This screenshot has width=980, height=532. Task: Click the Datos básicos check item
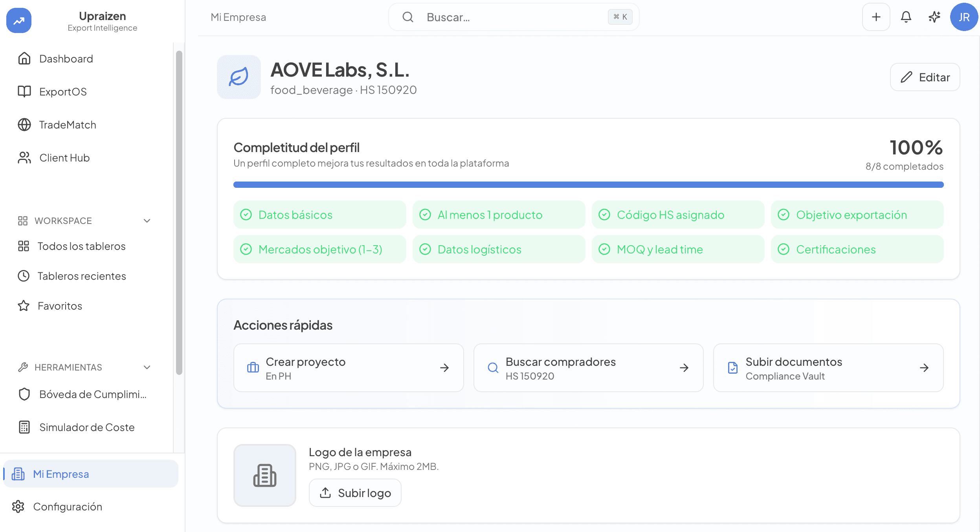pyautogui.click(x=319, y=215)
